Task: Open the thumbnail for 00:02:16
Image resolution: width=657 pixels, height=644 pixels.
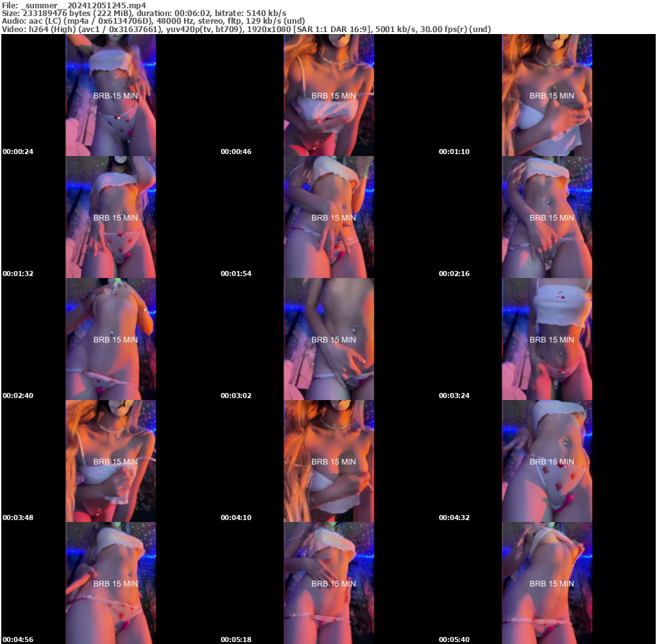Action: coord(547,217)
